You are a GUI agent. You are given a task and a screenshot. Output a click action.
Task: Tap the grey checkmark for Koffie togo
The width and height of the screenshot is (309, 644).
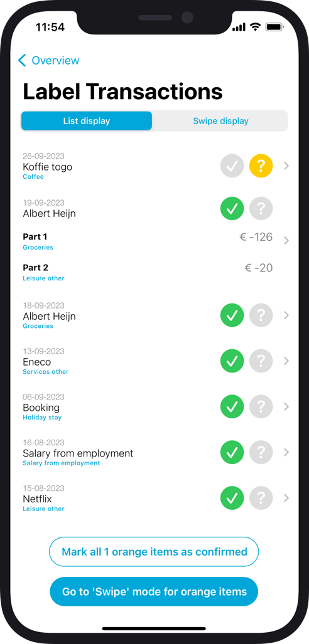coord(232,166)
